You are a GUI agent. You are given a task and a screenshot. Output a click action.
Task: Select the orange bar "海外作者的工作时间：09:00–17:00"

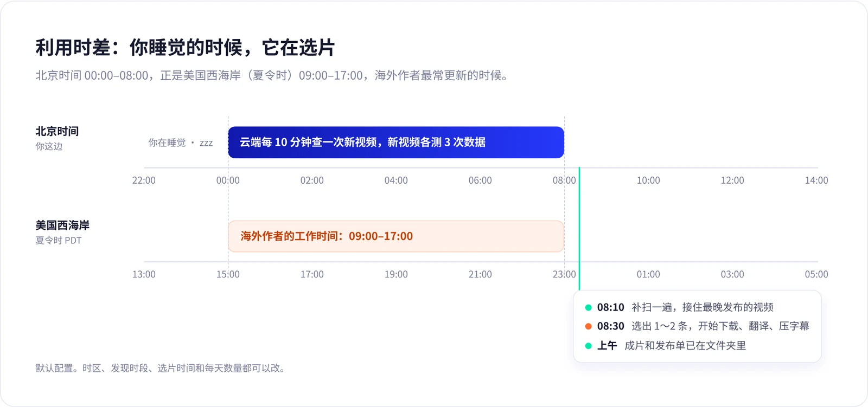[396, 236]
